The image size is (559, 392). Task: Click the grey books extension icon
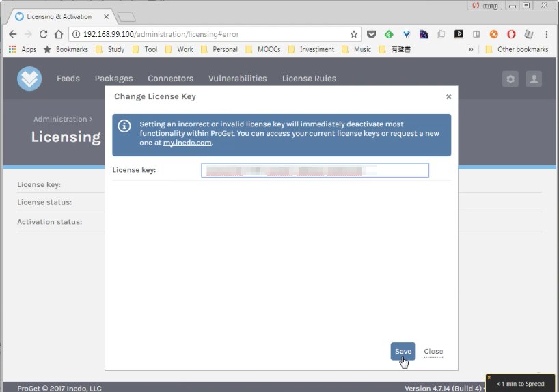(x=529, y=34)
